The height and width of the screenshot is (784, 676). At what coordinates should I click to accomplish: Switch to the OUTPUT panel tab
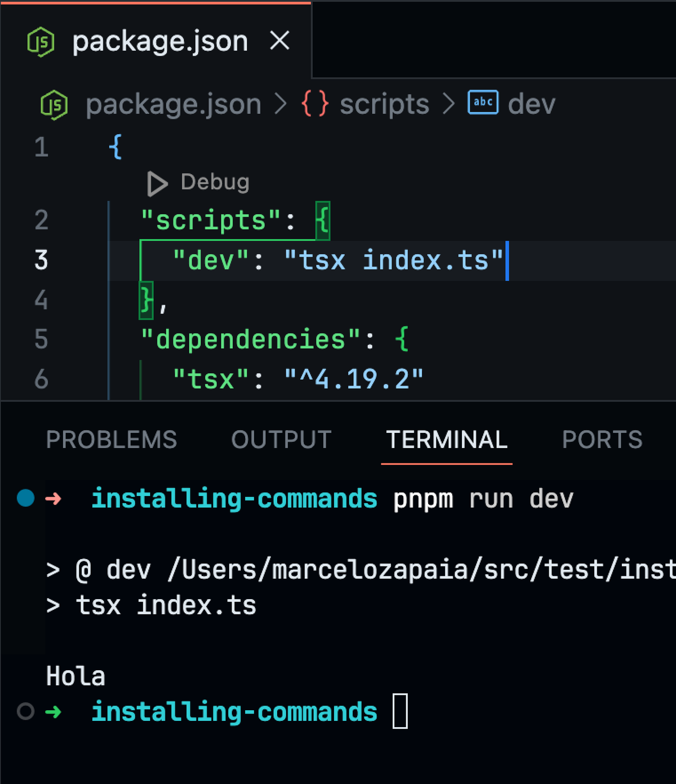[x=281, y=440]
